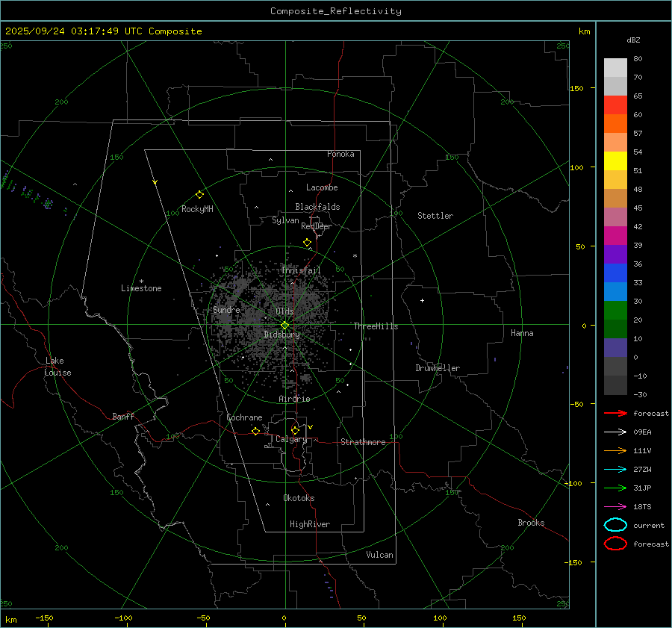Select the orange 111V arrow icon
This screenshot has height=628, width=672.
click(615, 450)
